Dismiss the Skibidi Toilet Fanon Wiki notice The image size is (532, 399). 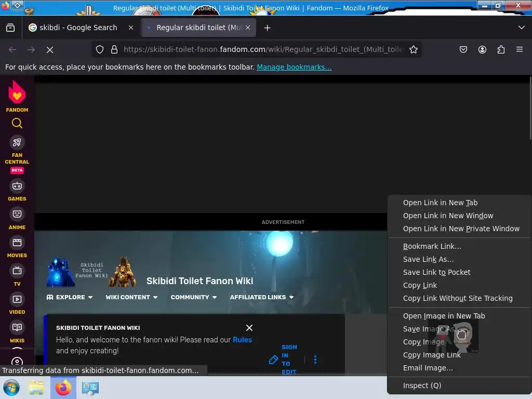[249, 328]
